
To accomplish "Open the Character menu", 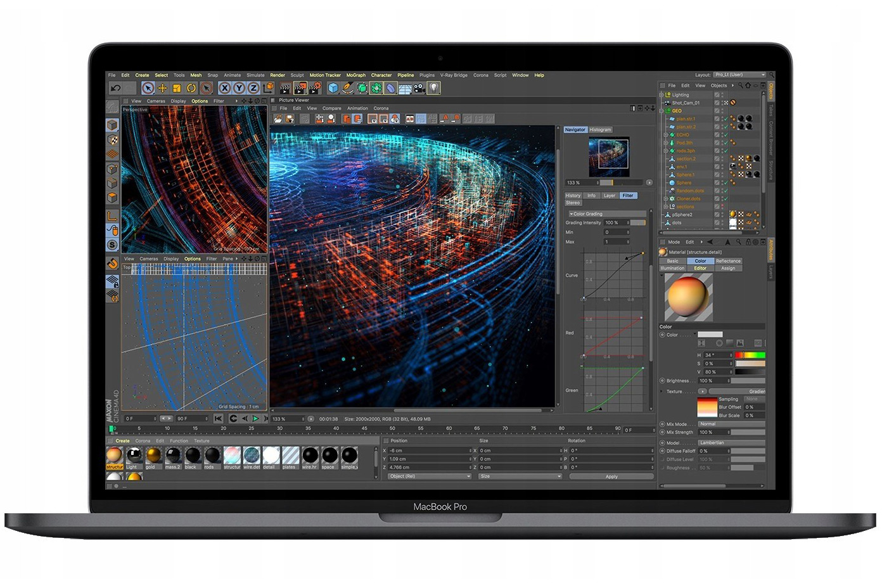I will click(381, 75).
